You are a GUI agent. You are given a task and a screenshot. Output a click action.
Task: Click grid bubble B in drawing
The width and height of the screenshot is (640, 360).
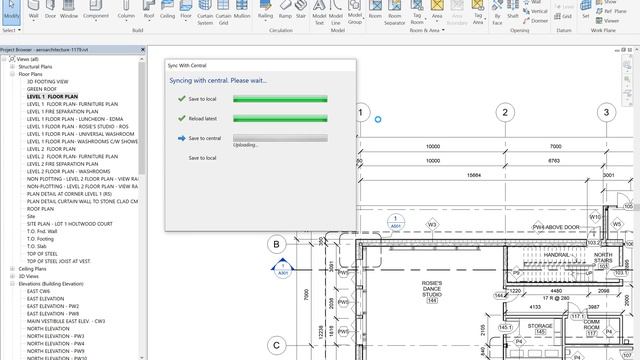pos(276,244)
